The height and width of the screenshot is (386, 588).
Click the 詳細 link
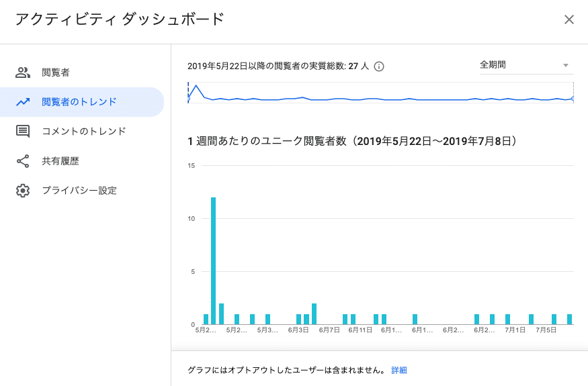(x=399, y=371)
